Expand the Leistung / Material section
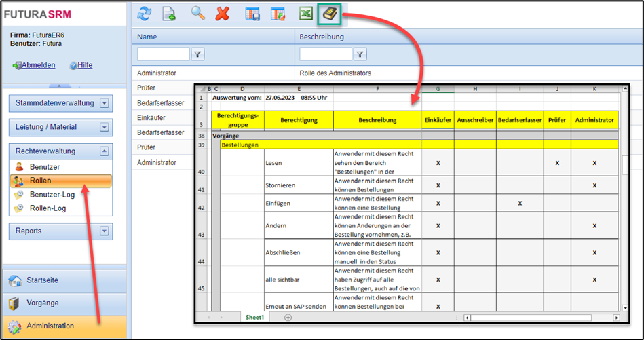This screenshot has width=644, height=340. [105, 127]
